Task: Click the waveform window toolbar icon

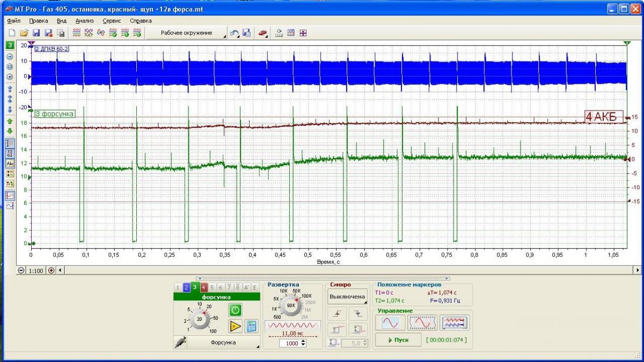Action: click(291, 33)
